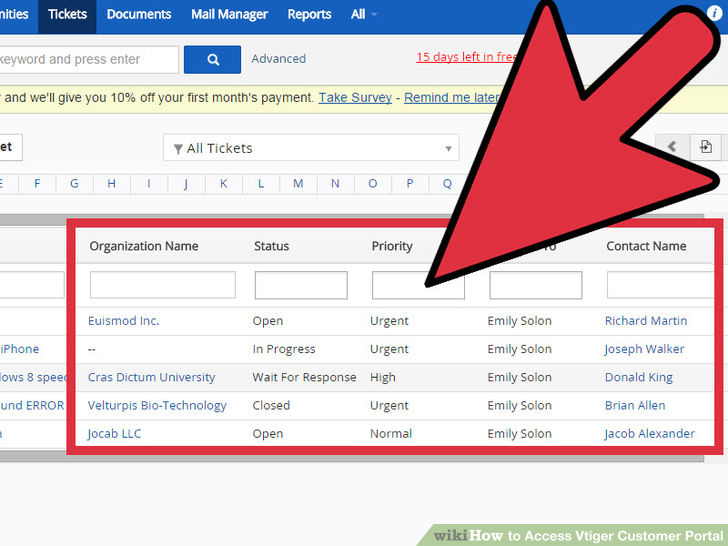Click the 'Closed' status cell

coord(271,405)
